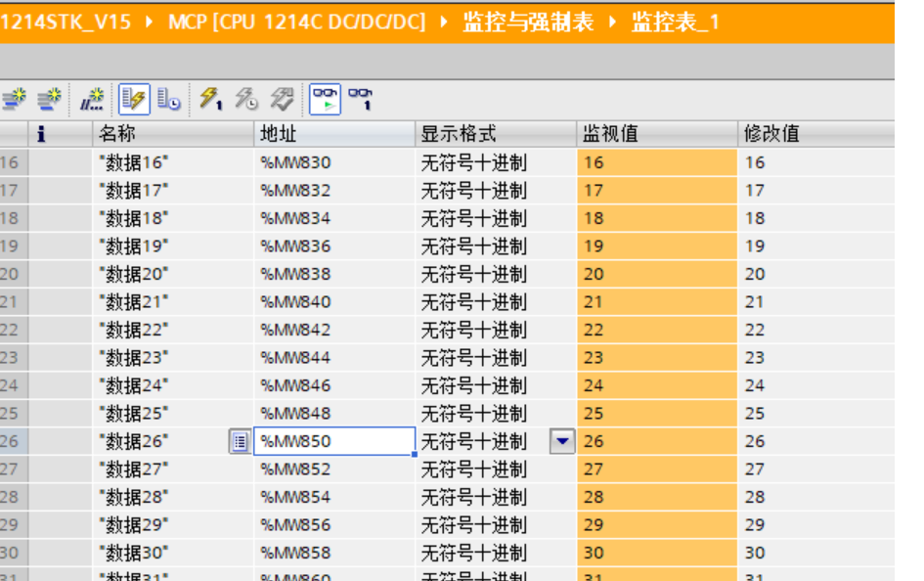
Task: Open the tag picker icon beside %MW850
Action: (x=240, y=442)
